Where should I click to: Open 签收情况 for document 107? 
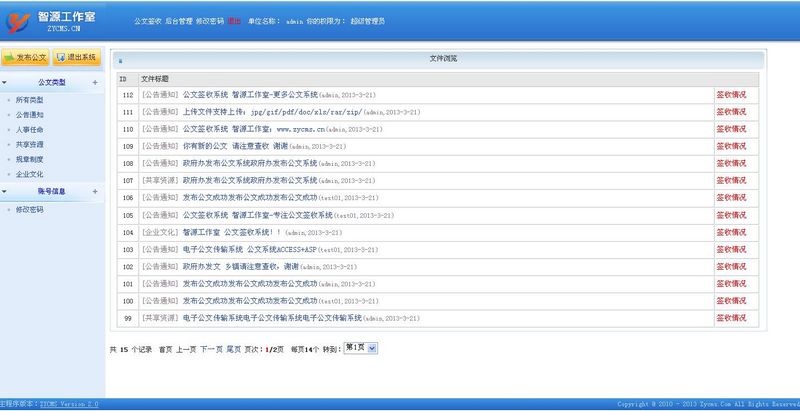click(x=731, y=181)
